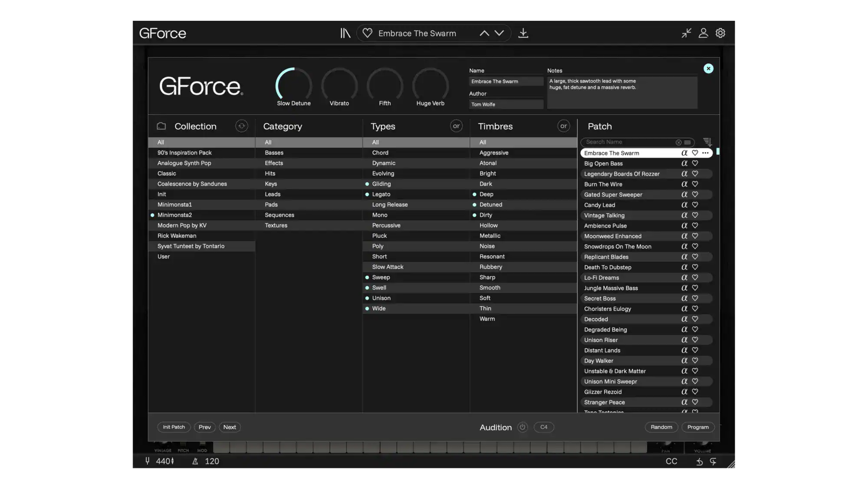Open the patch library browser icon
The width and height of the screenshot is (868, 489).
point(345,33)
